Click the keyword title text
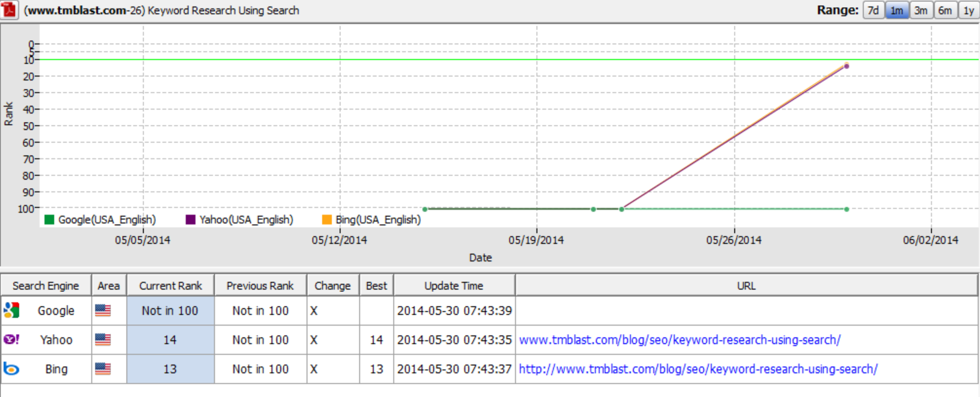The width and height of the screenshot is (980, 397). coord(162,11)
